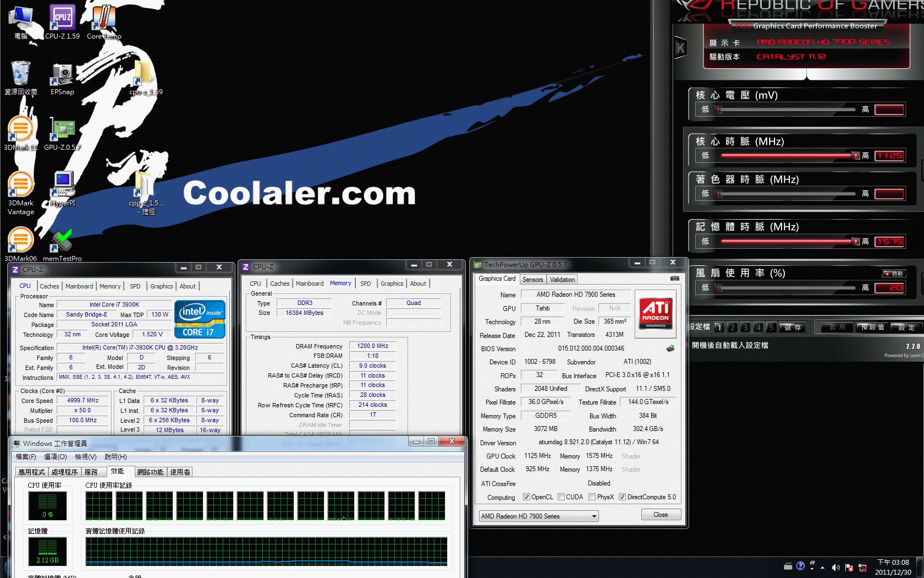Viewport: 924px width, 578px height.
Task: Switch to 網路功能 tab in Task Manager
Action: (150, 472)
